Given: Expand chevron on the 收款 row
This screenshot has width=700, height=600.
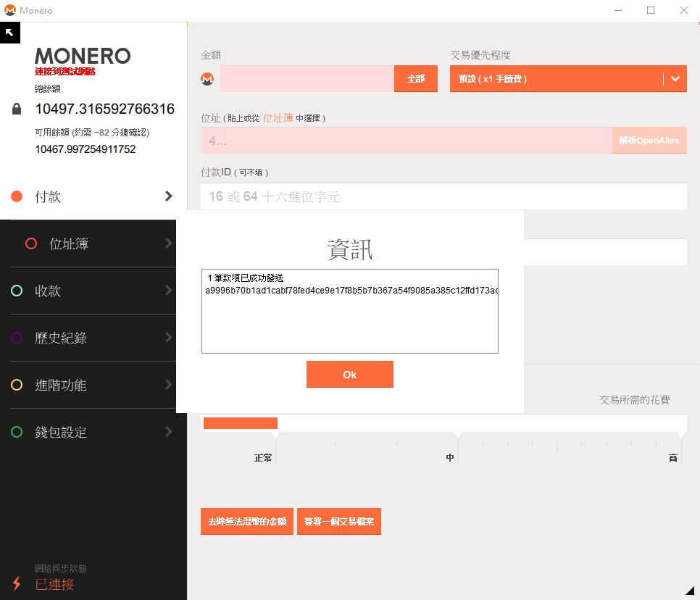Looking at the screenshot, I should [168, 290].
